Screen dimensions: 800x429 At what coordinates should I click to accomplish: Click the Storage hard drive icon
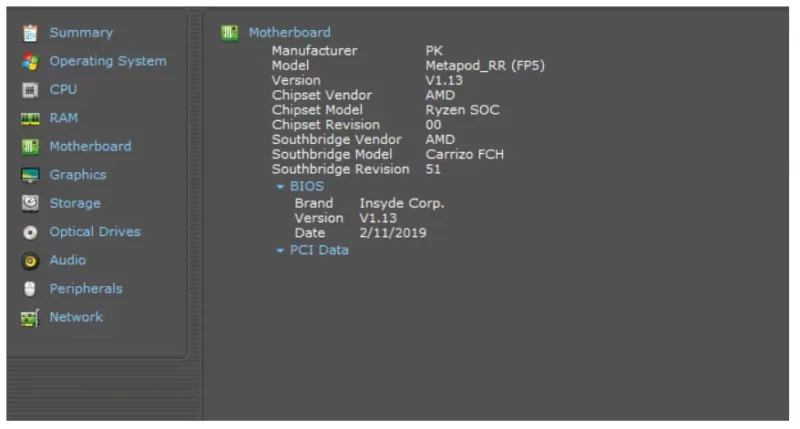(30, 204)
